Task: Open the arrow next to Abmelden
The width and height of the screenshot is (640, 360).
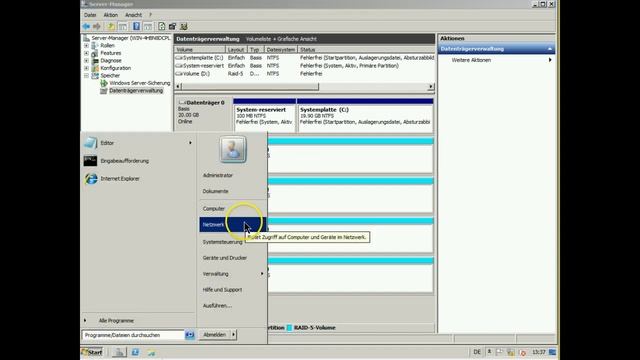Action: pos(233,335)
